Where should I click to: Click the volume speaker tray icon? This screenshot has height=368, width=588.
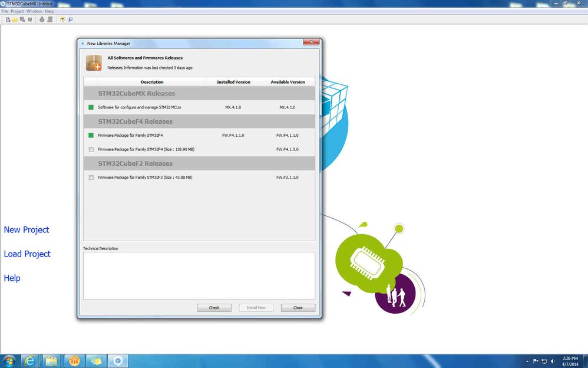[x=553, y=362]
